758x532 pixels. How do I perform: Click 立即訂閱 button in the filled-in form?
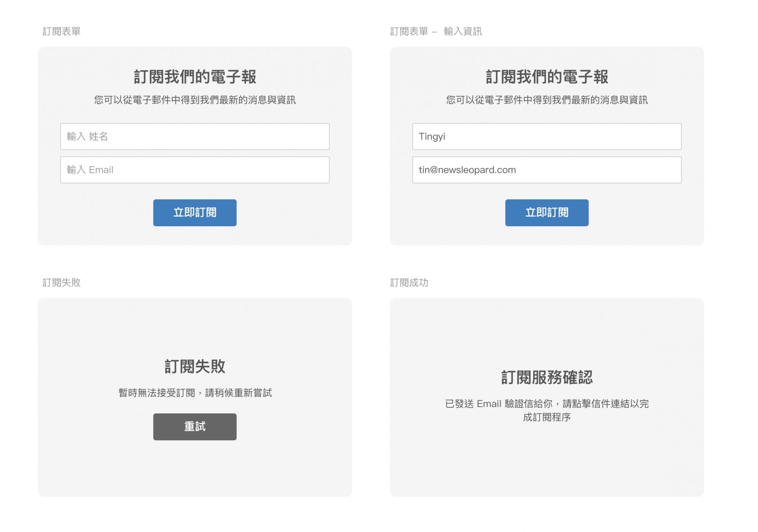click(547, 213)
